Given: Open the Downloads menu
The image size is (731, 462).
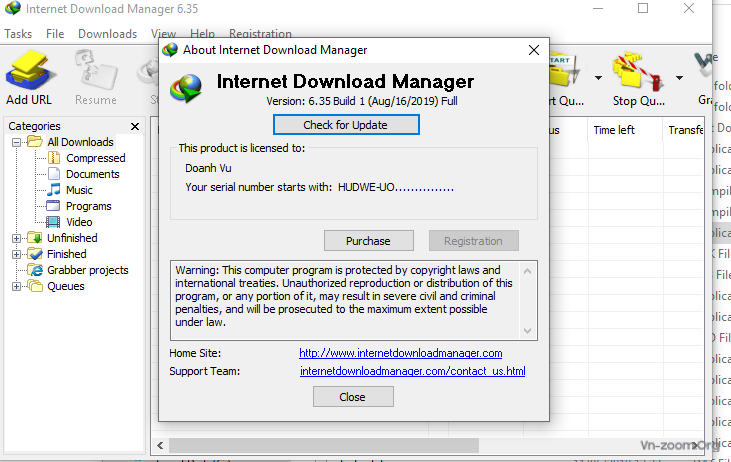Looking at the screenshot, I should click(107, 34).
